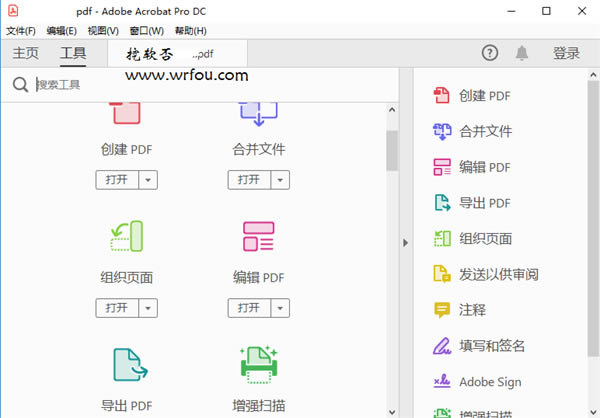The height and width of the screenshot is (418, 600).
Task: Click the 登录 sign-in button
Action: (566, 53)
